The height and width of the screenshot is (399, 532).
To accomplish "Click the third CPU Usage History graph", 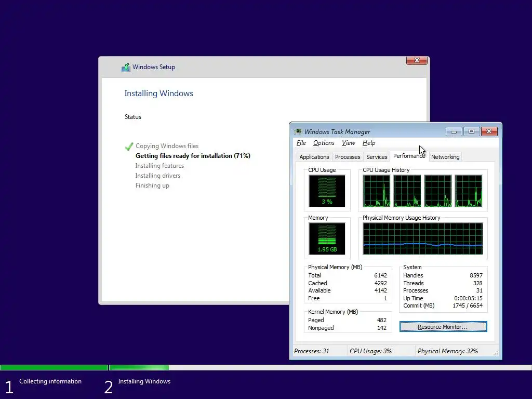I will tap(438, 191).
